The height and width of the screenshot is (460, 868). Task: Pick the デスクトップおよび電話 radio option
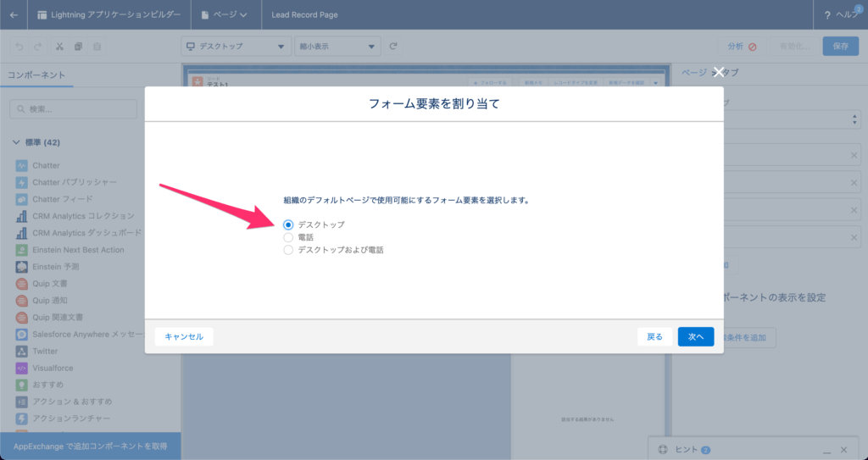(x=288, y=250)
